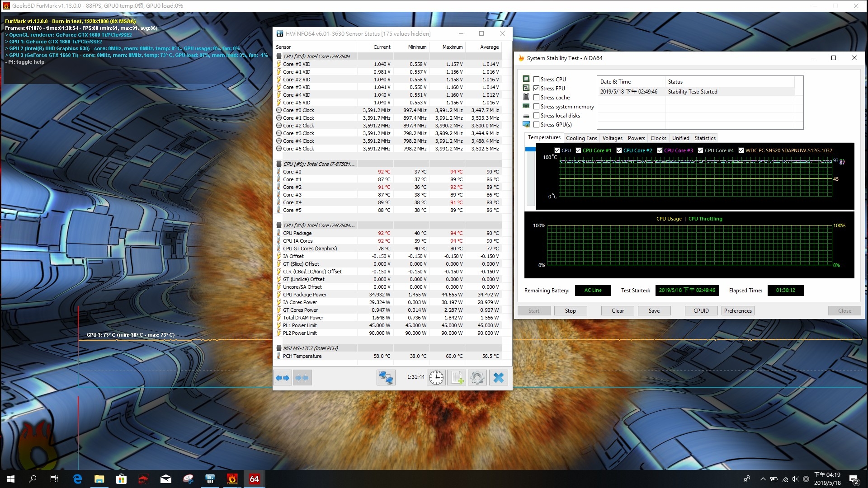Toggle CPU Core #3 graph checkbox
Image resolution: width=868 pixels, height=488 pixels.
pyautogui.click(x=660, y=150)
